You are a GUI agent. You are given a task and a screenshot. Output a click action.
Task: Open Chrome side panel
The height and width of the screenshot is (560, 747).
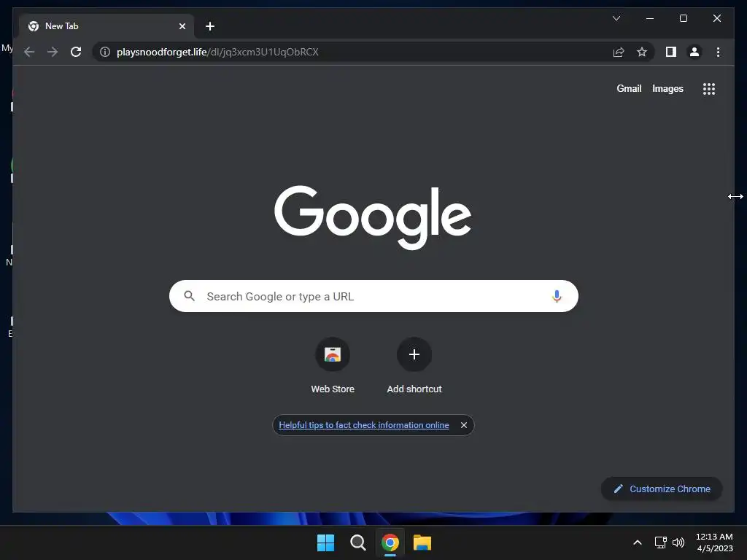coord(671,52)
